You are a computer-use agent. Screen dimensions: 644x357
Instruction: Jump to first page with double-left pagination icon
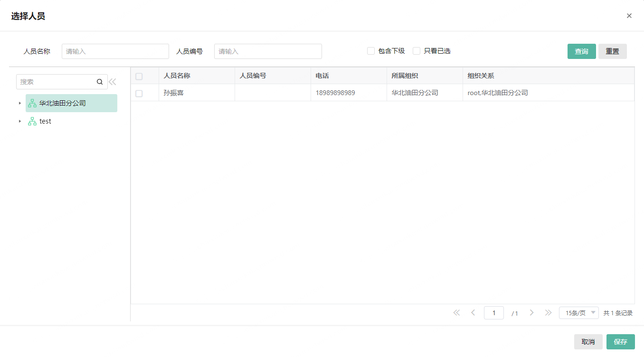[456, 312]
